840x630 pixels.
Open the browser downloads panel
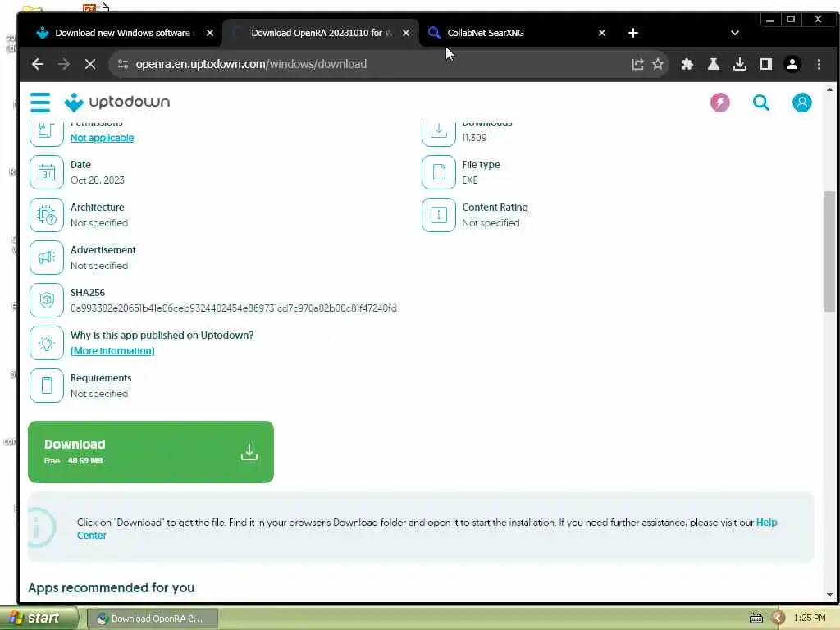pos(739,64)
